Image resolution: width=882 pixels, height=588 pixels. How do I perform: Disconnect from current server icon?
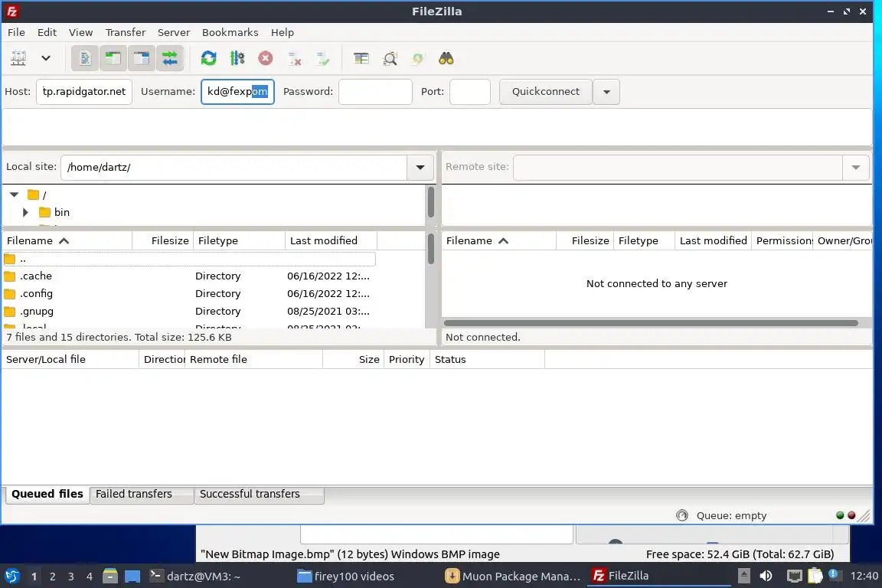[294, 58]
